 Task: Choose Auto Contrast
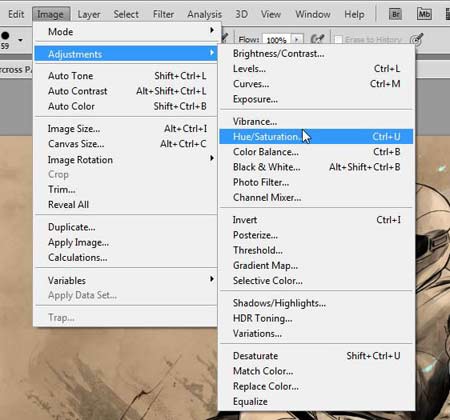pos(126,91)
